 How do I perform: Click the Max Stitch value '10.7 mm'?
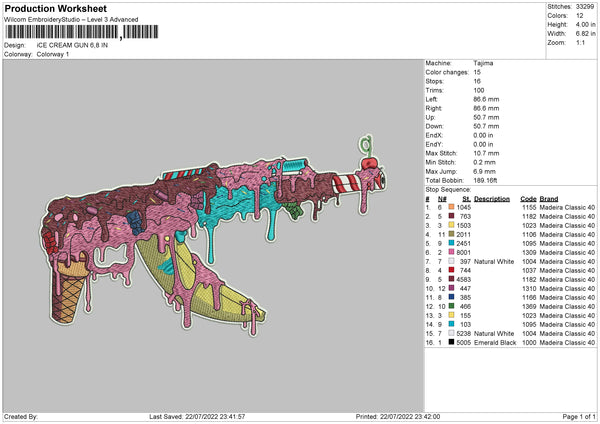pyautogui.click(x=486, y=153)
